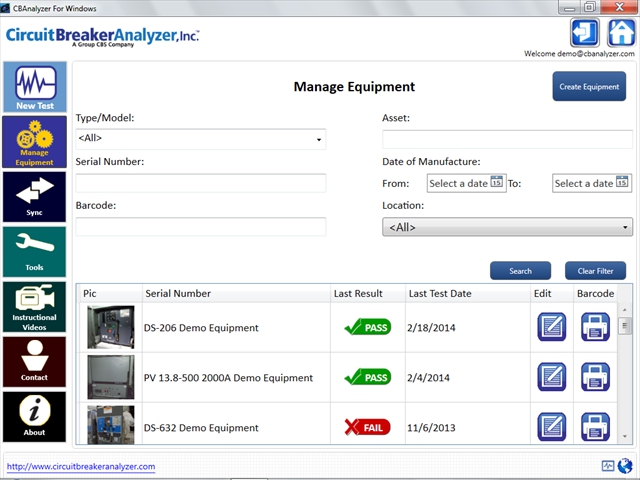Focus the Barcode input field
This screenshot has width=640, height=480.
[x=201, y=227]
